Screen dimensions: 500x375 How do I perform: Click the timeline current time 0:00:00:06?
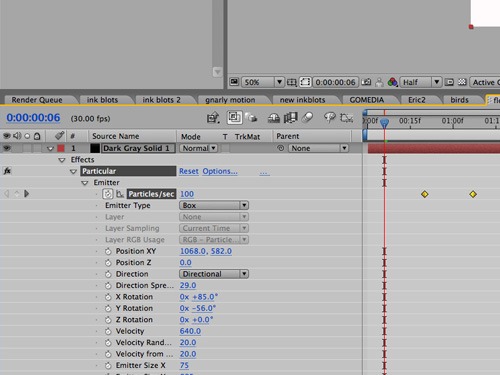pos(33,118)
